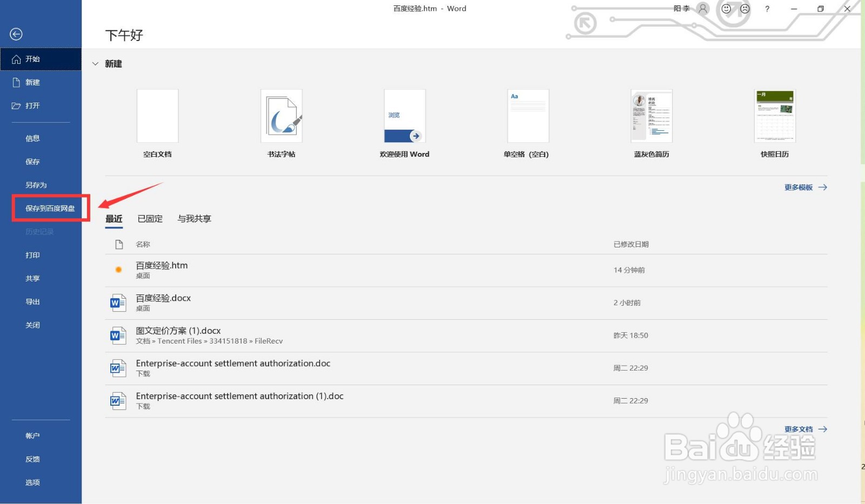Open Enterprise-account settlement authorization.doc
The image size is (865, 504).
tap(466, 368)
